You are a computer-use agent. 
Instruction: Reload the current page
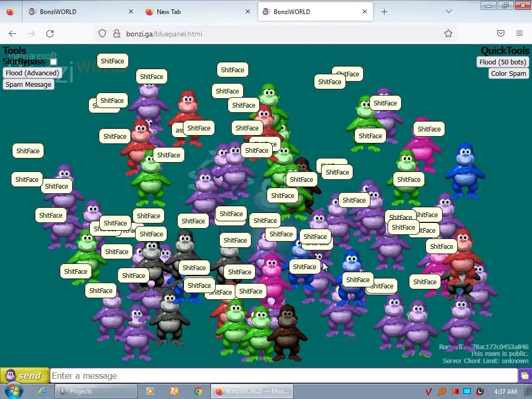(x=50, y=34)
